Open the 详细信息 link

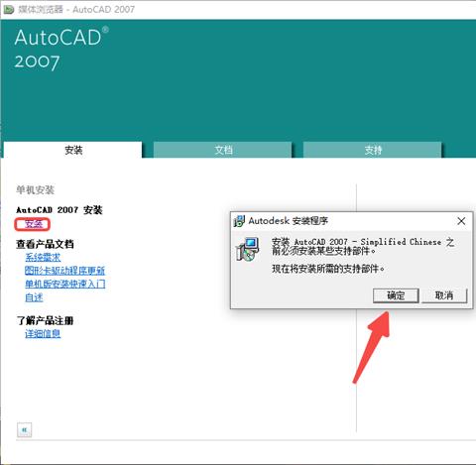click(43, 334)
